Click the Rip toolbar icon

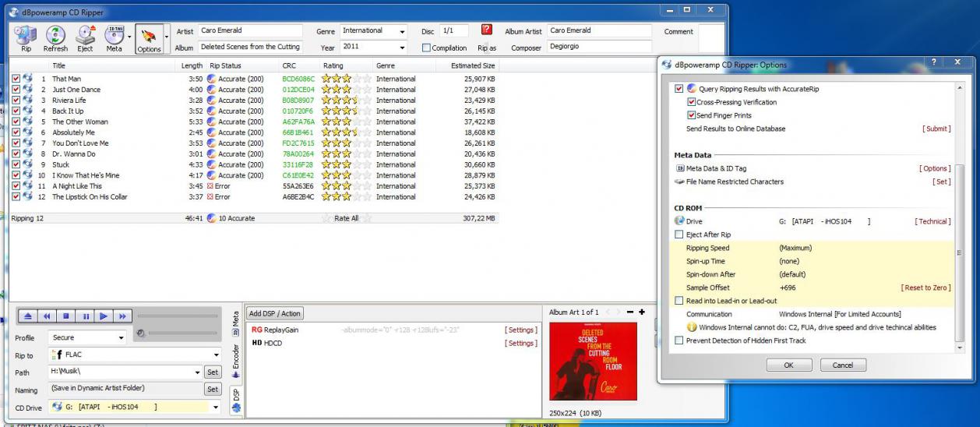click(x=26, y=37)
